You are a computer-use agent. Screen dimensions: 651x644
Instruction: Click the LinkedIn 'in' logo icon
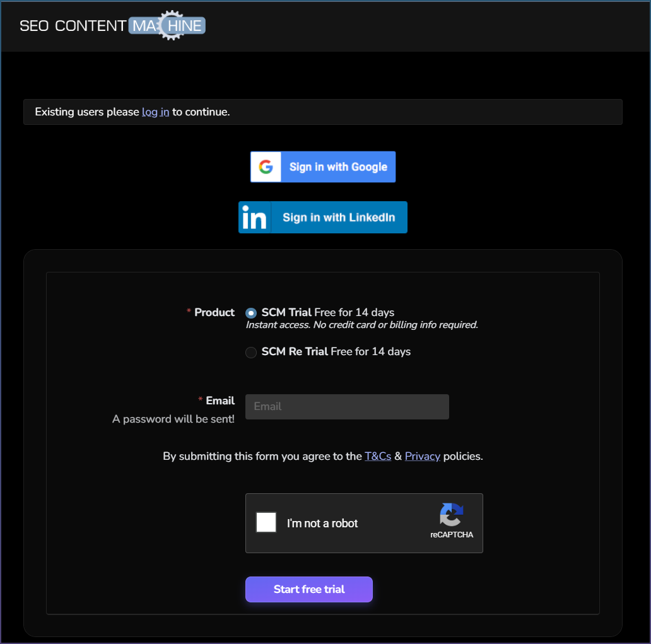pyautogui.click(x=254, y=217)
